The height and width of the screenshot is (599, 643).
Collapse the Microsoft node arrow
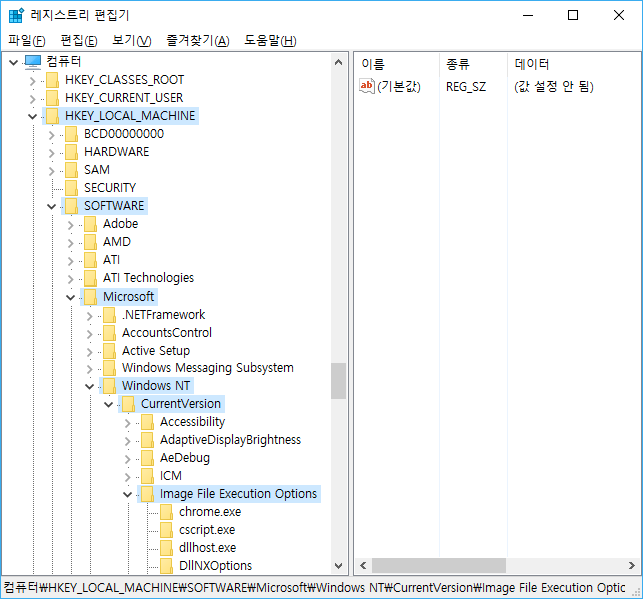pos(71,298)
